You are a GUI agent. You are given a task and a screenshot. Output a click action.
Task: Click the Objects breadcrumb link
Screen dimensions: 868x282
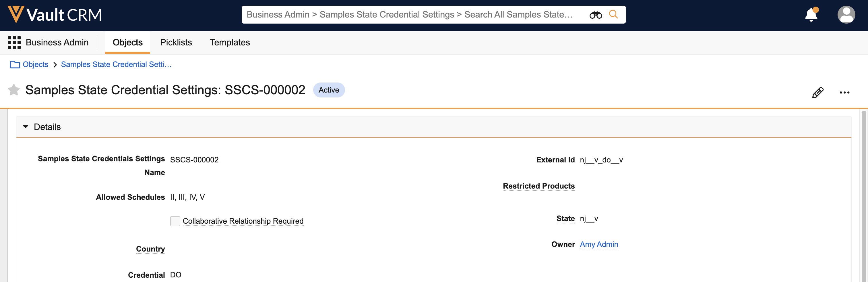click(x=35, y=64)
